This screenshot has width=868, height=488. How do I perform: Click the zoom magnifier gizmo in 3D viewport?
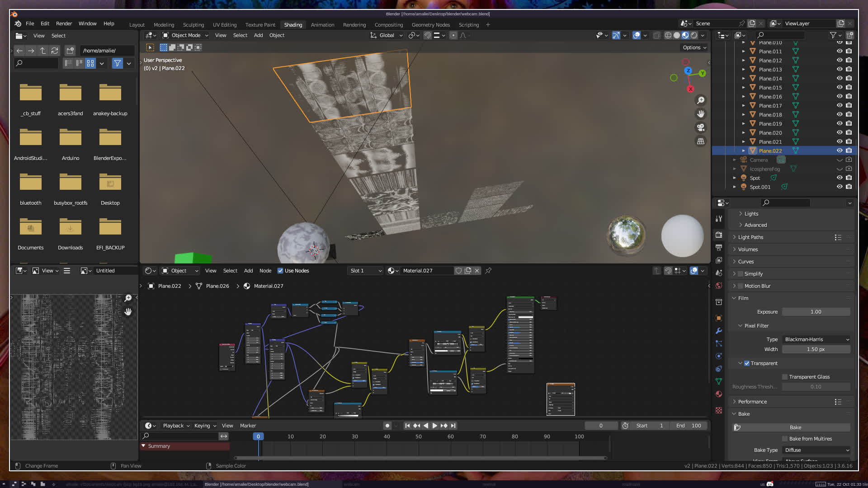(701, 100)
